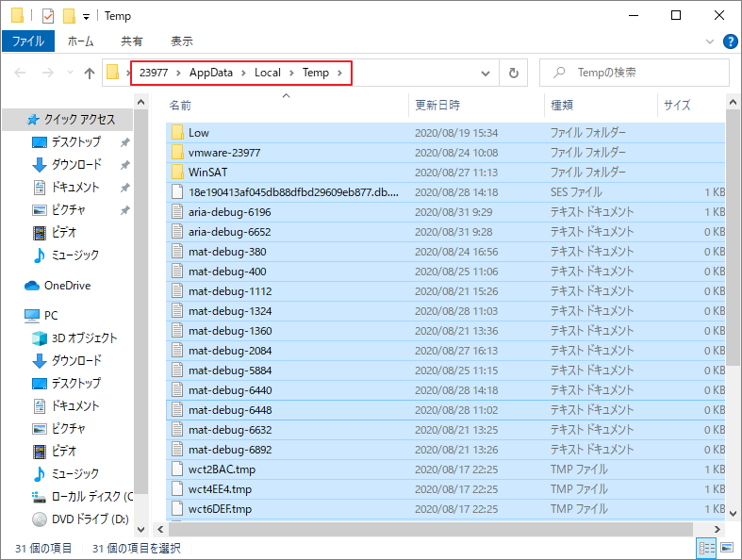The width and height of the screenshot is (742, 560).
Task: Expand the ribbon with the chevron
Action: 710,41
